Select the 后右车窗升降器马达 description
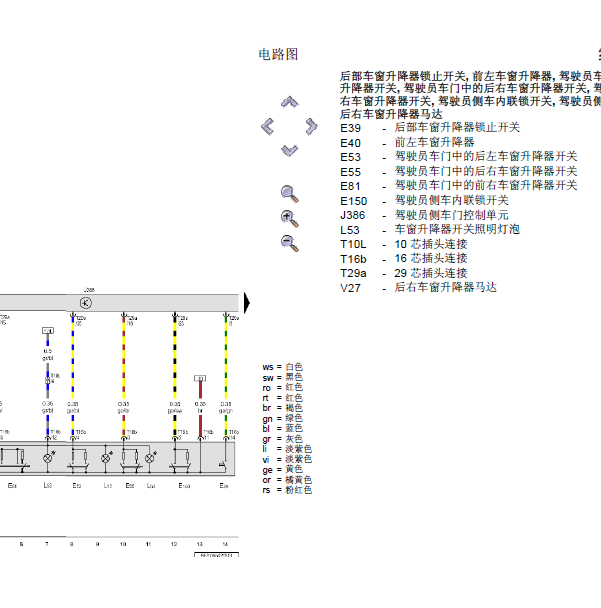Viewport: 601px width, 608px height. [446, 287]
